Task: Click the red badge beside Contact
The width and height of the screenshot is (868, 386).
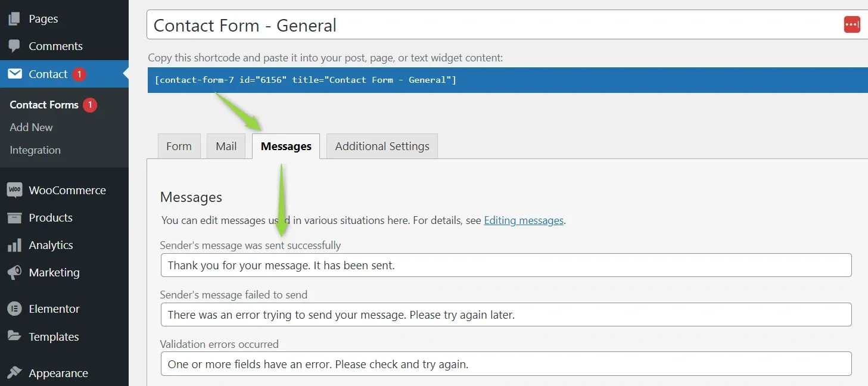Action: [x=79, y=74]
